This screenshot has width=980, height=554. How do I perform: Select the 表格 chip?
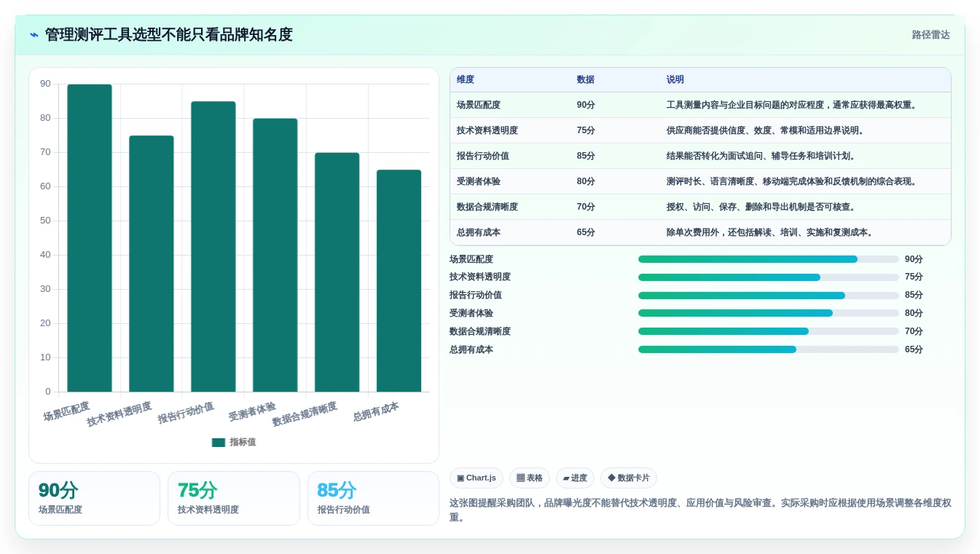[x=530, y=478]
